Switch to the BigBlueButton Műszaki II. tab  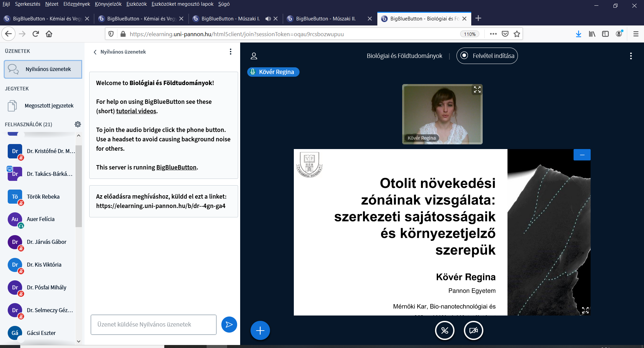(x=325, y=19)
